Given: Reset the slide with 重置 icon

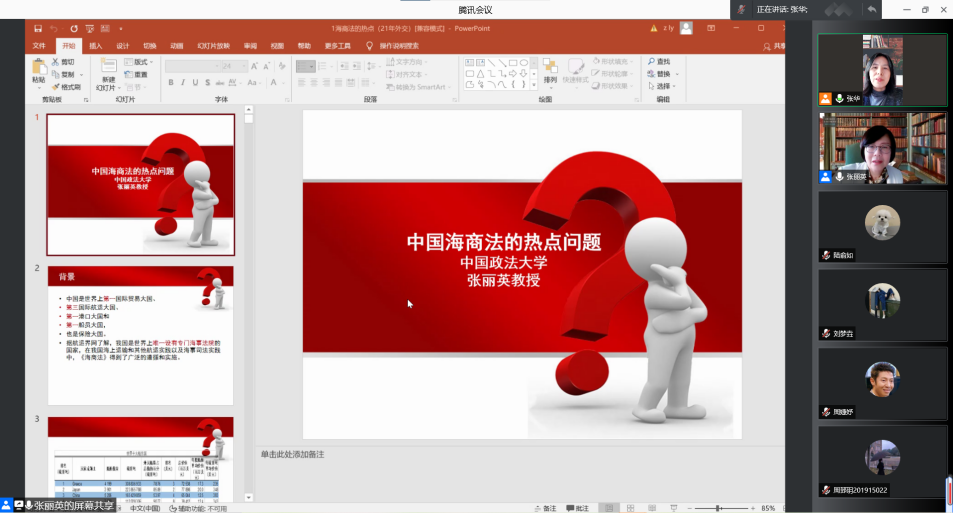Looking at the screenshot, I should point(128,74).
